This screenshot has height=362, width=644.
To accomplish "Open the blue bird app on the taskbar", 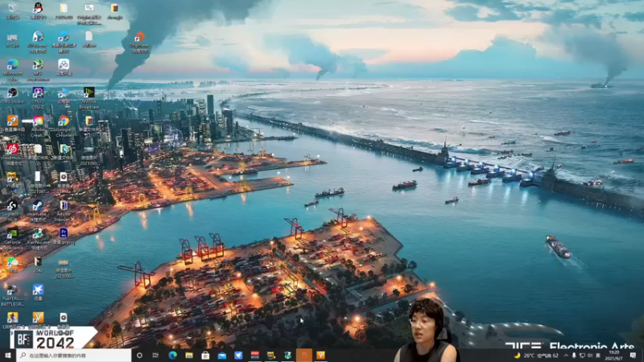I will pos(238,355).
